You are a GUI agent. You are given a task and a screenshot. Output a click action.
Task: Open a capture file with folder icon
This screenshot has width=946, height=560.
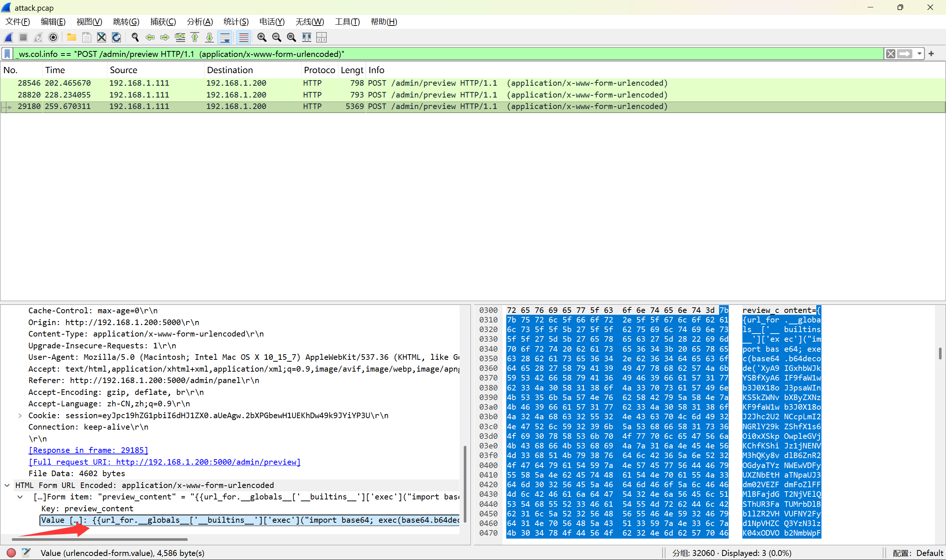click(x=71, y=37)
